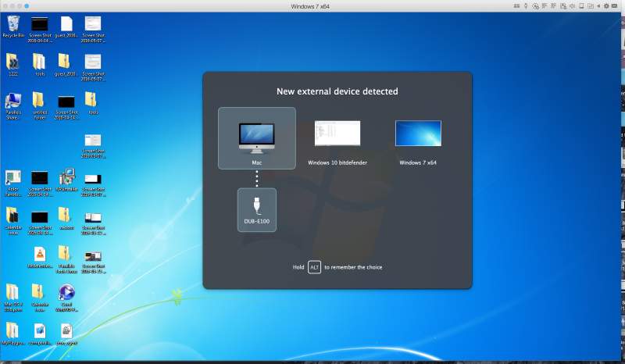The width and height of the screenshot is (625, 364).
Task: Click the CD/DVD drive icon in the title bar
Action: (x=535, y=6)
